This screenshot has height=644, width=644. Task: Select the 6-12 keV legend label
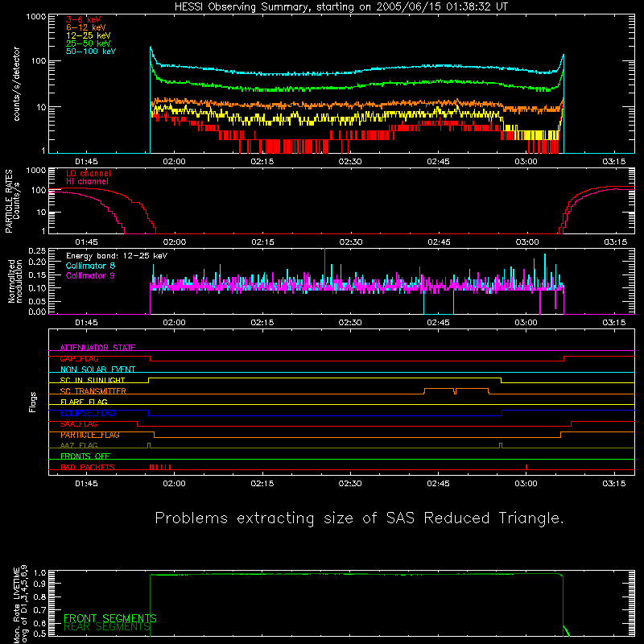click(85, 27)
